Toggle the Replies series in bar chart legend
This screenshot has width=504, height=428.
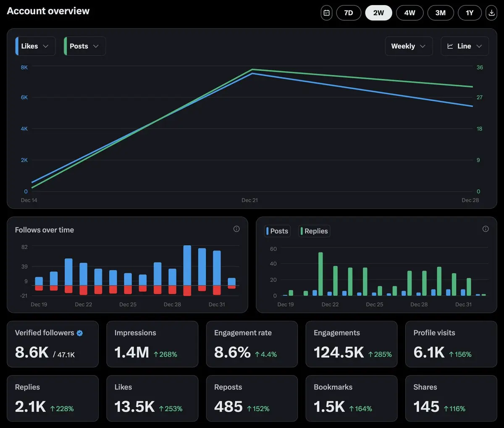[x=314, y=231]
